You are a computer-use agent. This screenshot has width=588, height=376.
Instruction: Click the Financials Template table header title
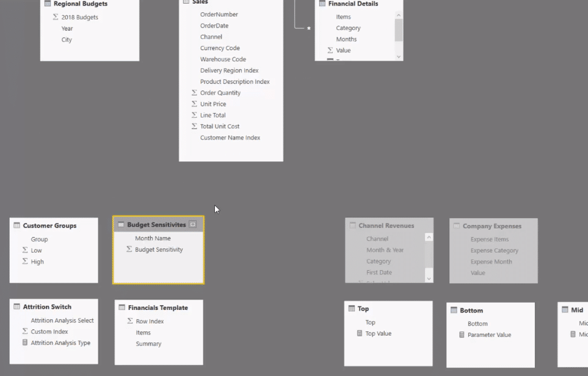pos(158,308)
